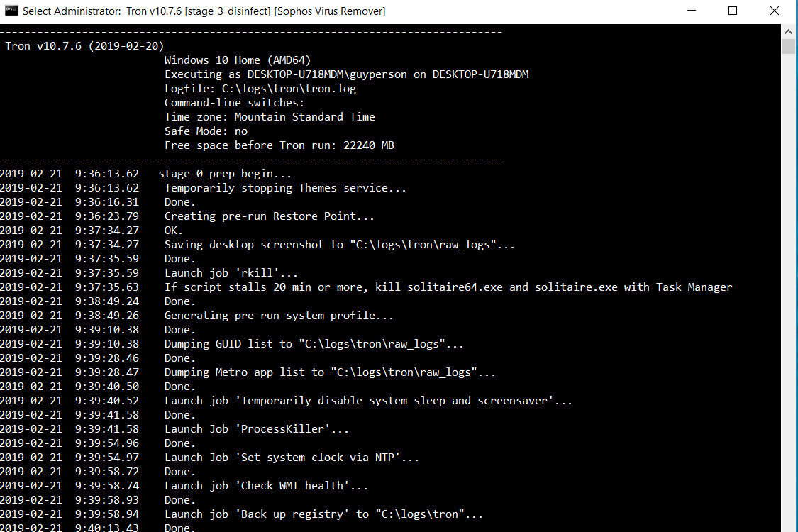The height and width of the screenshot is (532, 798).
Task: Open the command prompt system menu icon
Action: (11, 11)
